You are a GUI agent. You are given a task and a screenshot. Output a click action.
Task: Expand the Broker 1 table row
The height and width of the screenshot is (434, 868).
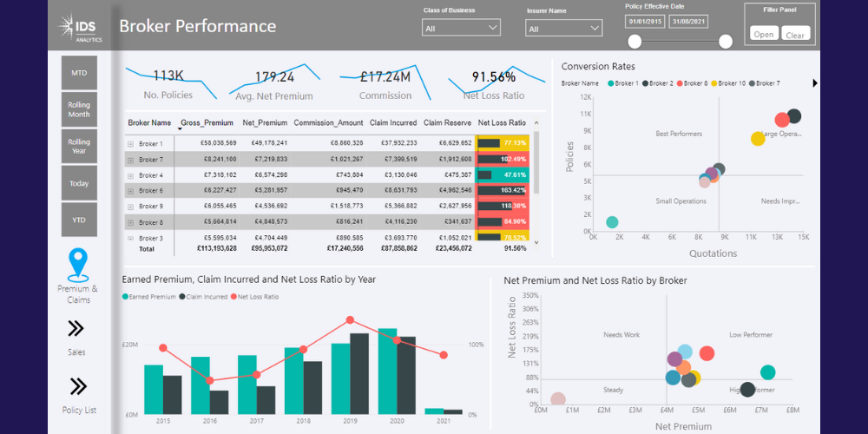pyautogui.click(x=130, y=143)
